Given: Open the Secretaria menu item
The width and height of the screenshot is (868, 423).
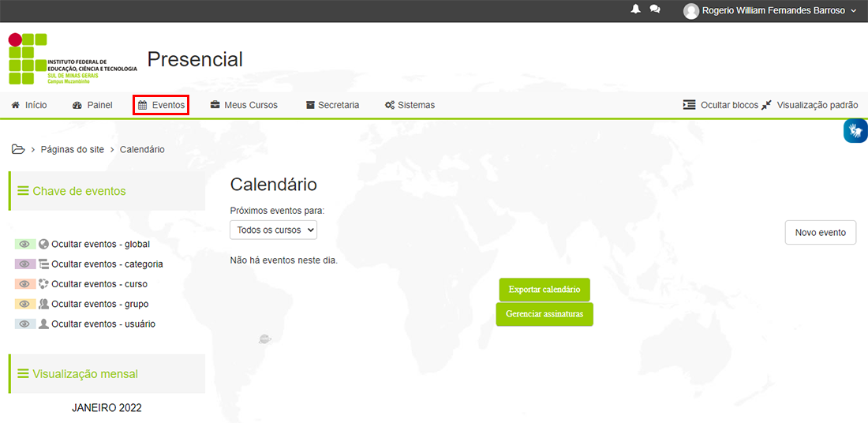Looking at the screenshot, I should (333, 105).
